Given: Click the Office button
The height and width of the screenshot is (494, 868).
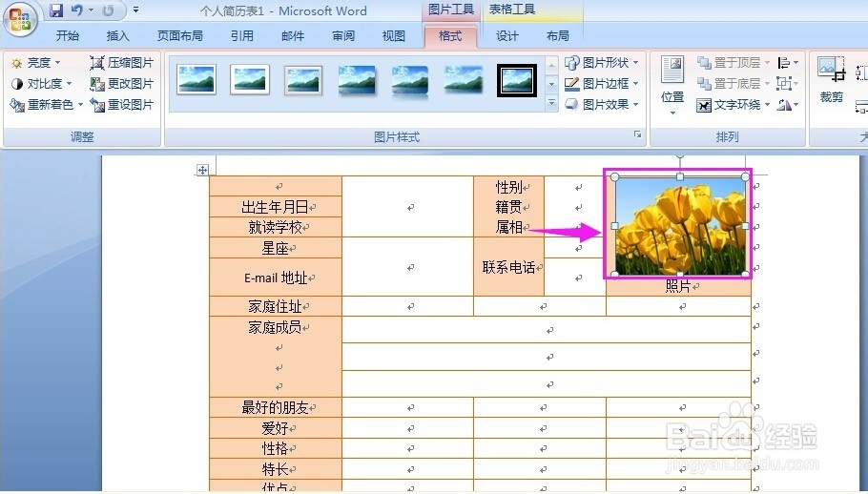Looking at the screenshot, I should click(20, 19).
